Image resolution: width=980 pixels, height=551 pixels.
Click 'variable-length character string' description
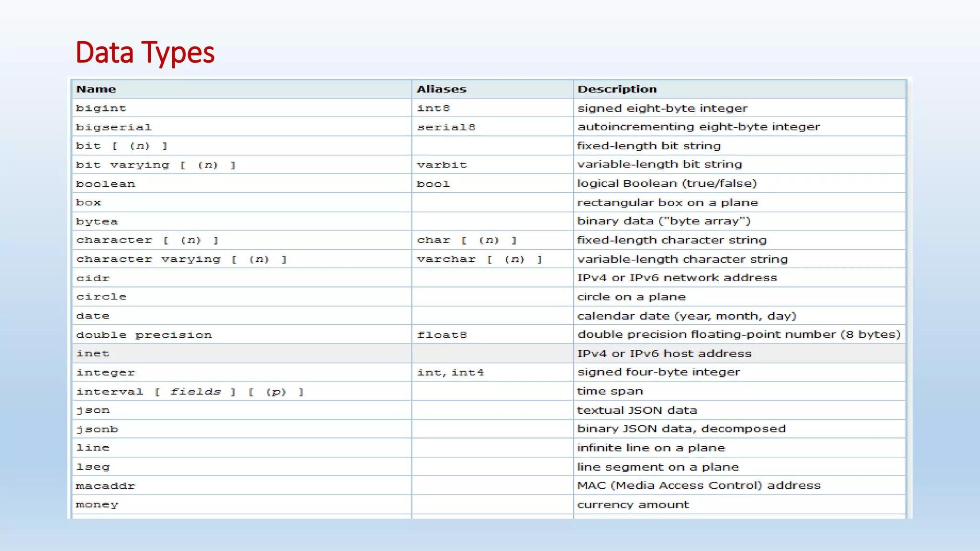(682, 259)
